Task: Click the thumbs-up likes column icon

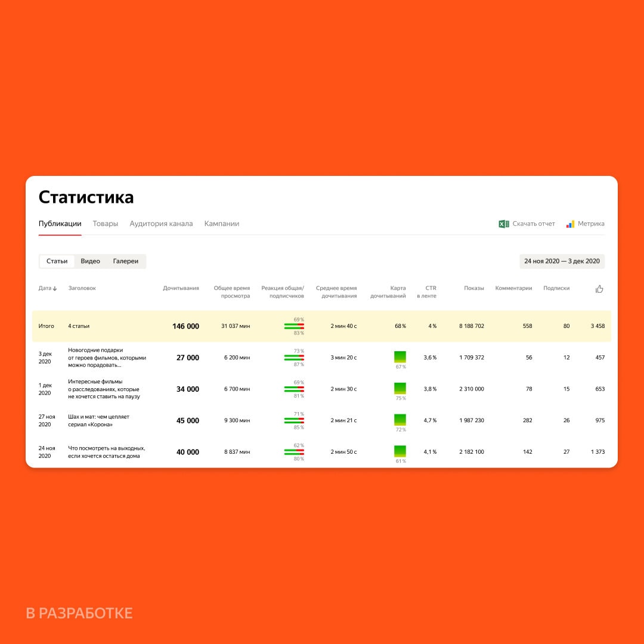Action: [x=599, y=289]
